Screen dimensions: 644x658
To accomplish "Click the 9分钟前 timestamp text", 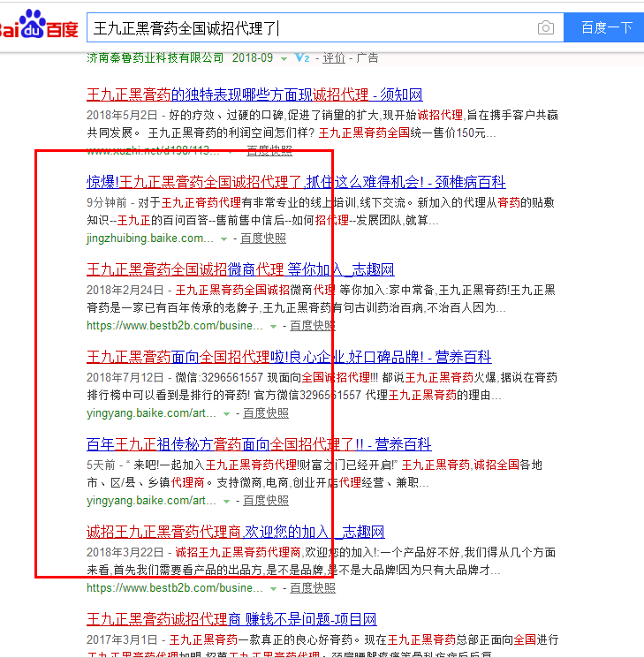I will coord(107,202).
